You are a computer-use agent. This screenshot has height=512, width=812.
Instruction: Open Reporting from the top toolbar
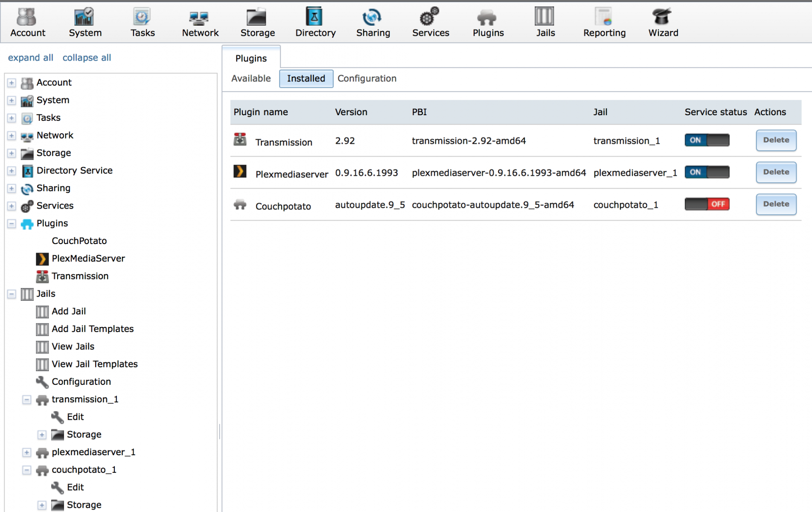pos(604,23)
